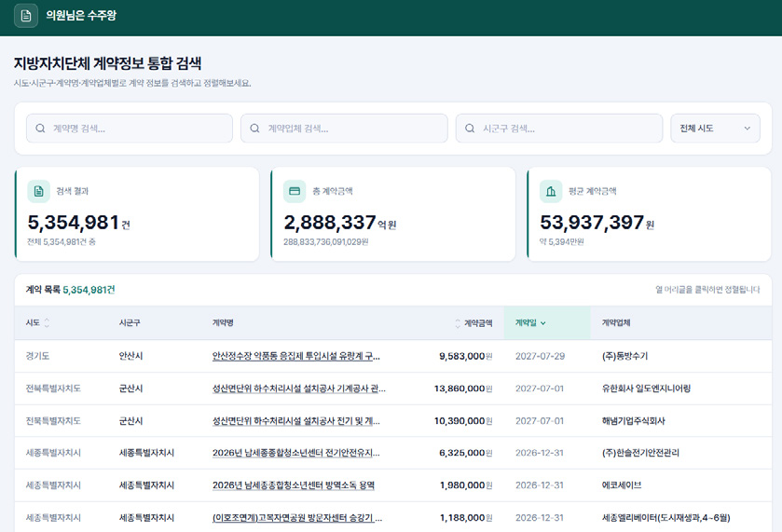Click the 경기도 cell in first row

coord(37,356)
